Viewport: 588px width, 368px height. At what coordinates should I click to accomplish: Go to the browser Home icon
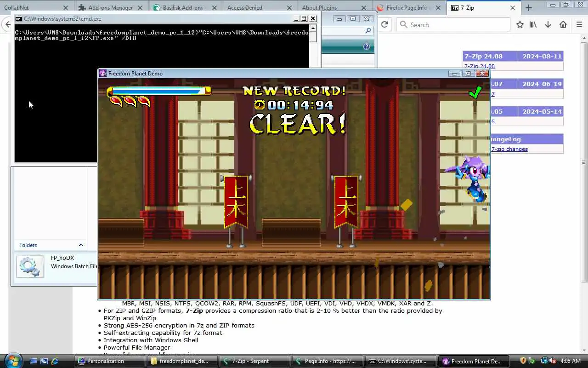(x=563, y=25)
